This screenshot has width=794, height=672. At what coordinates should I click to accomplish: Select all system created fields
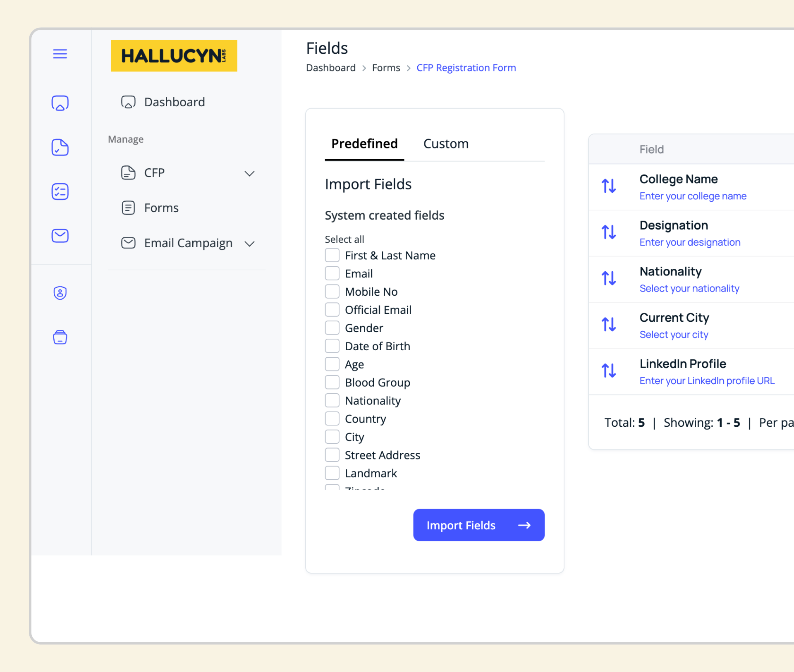point(344,239)
